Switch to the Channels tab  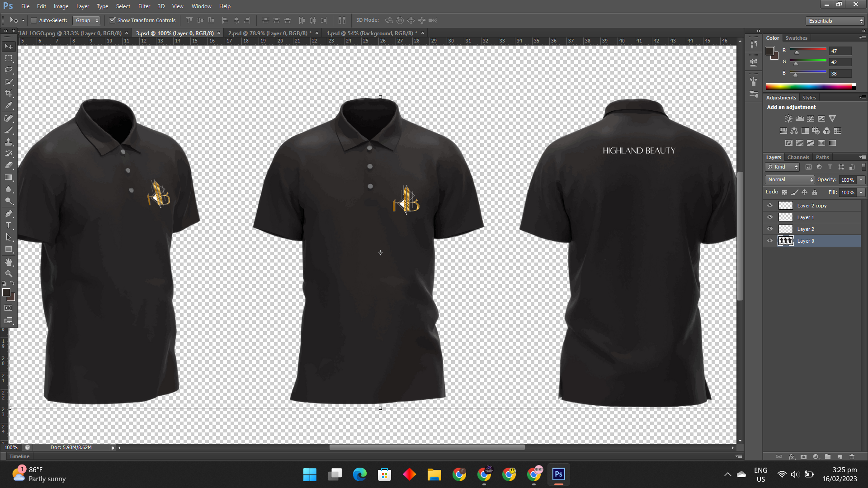pyautogui.click(x=798, y=157)
